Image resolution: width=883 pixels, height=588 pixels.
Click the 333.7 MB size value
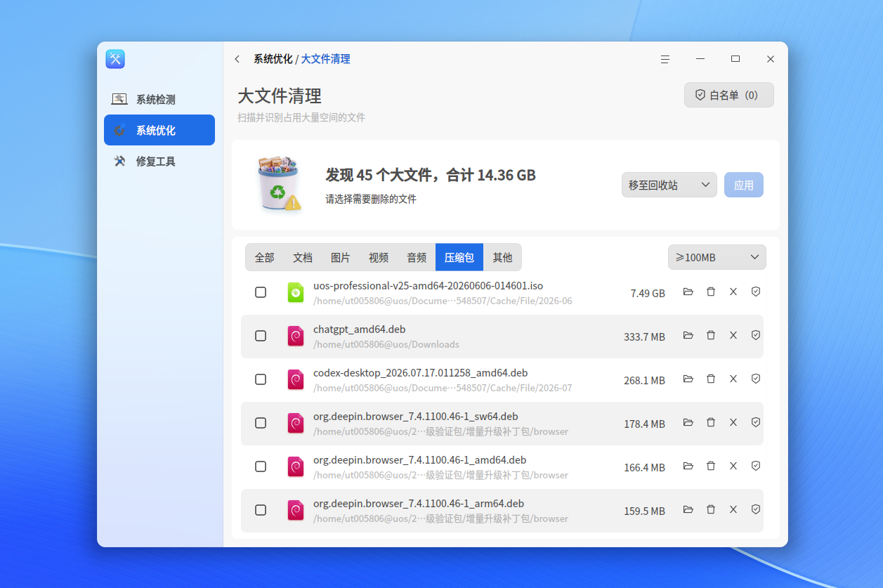644,337
